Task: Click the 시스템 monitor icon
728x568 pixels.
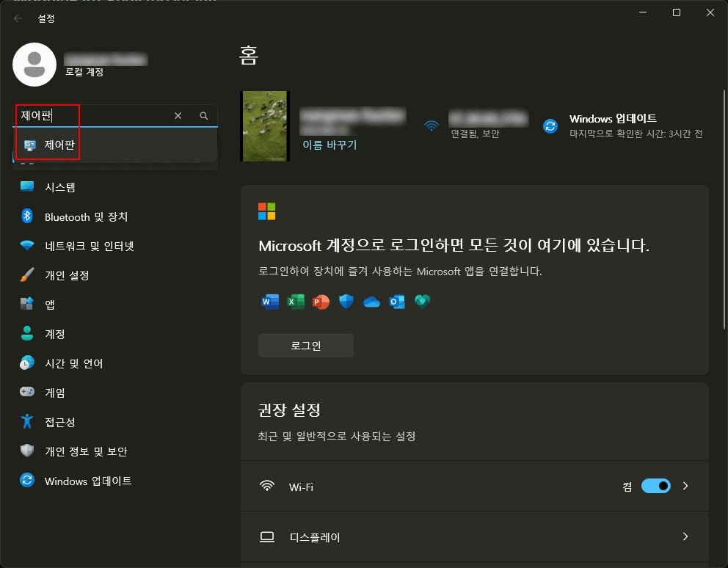Action: [x=27, y=186]
